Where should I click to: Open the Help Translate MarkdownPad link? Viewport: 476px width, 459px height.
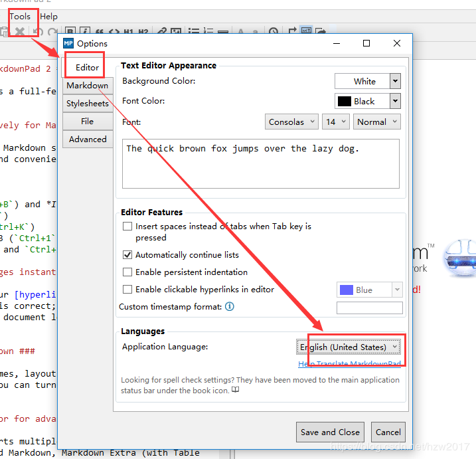(x=349, y=364)
